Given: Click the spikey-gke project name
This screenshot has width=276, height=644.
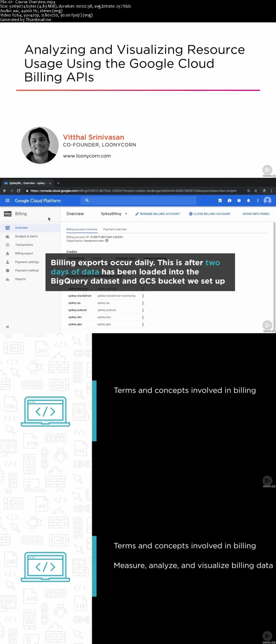Looking at the screenshot, I should tap(75, 324).
